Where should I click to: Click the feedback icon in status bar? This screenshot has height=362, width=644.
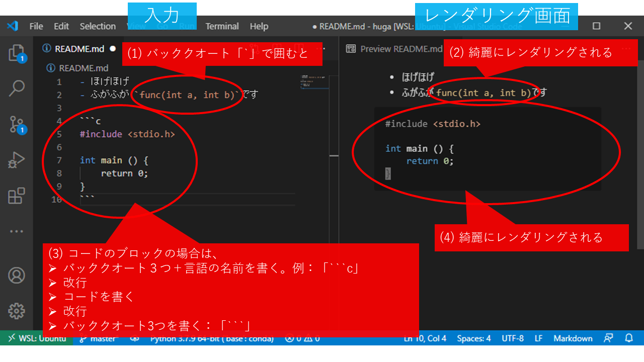tap(609, 338)
